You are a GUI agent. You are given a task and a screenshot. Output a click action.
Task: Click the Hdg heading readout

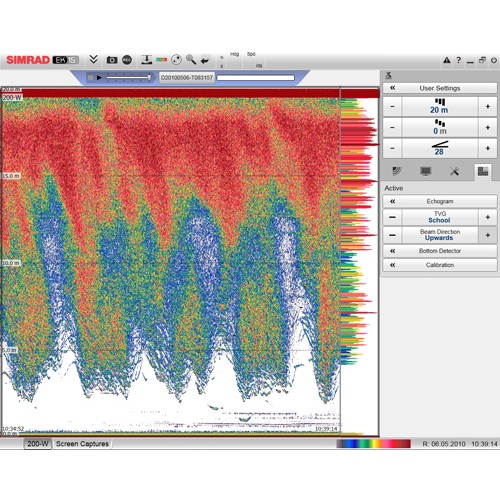click(x=234, y=54)
